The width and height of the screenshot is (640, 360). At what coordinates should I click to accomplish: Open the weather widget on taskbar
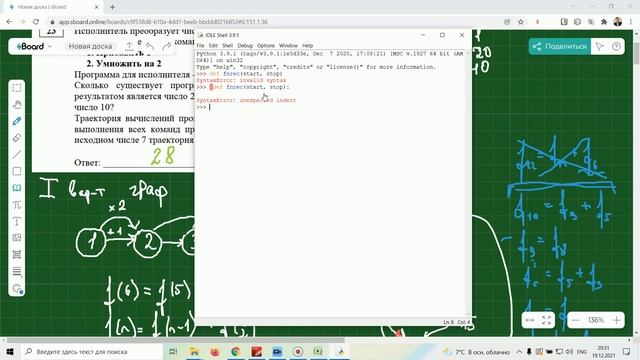tap(476, 351)
